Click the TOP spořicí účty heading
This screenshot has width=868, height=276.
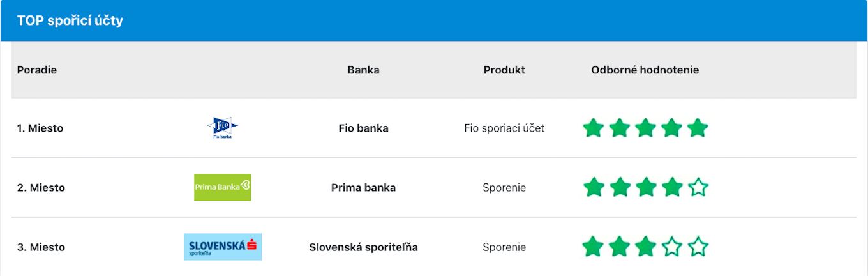[x=70, y=20]
